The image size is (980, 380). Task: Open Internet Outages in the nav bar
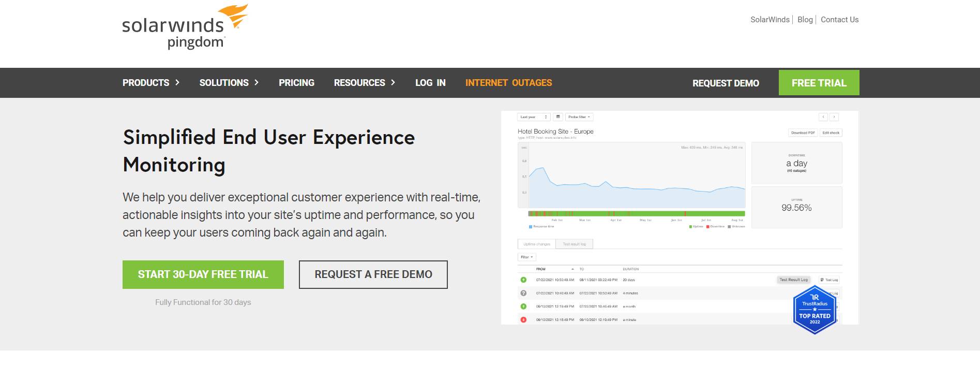tap(508, 83)
